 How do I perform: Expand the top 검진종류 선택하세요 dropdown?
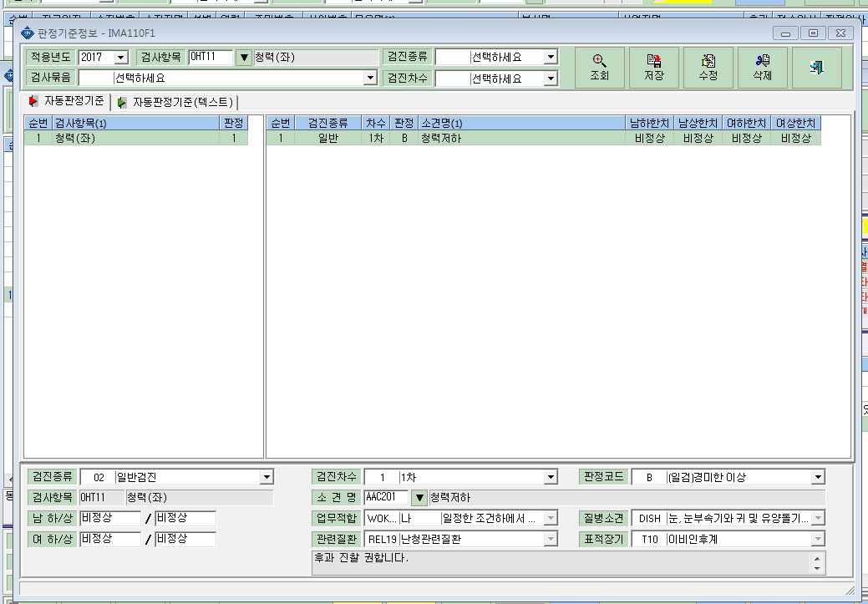pyautogui.click(x=551, y=57)
